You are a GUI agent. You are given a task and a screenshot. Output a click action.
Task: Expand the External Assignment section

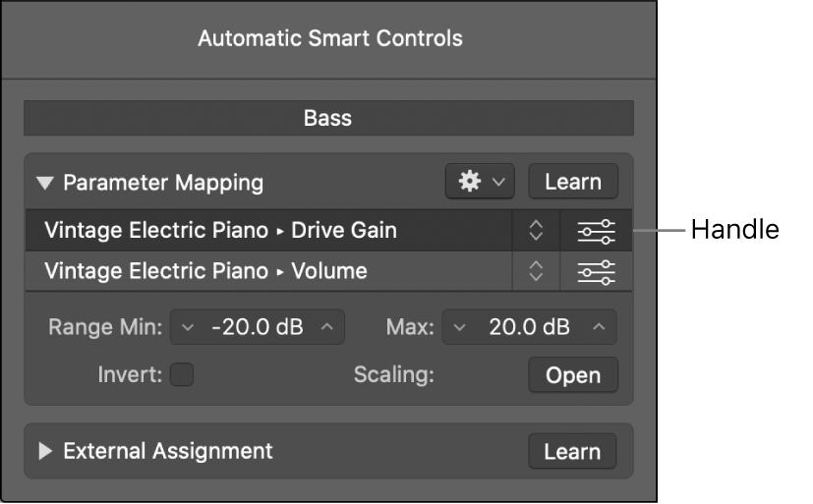tap(45, 452)
